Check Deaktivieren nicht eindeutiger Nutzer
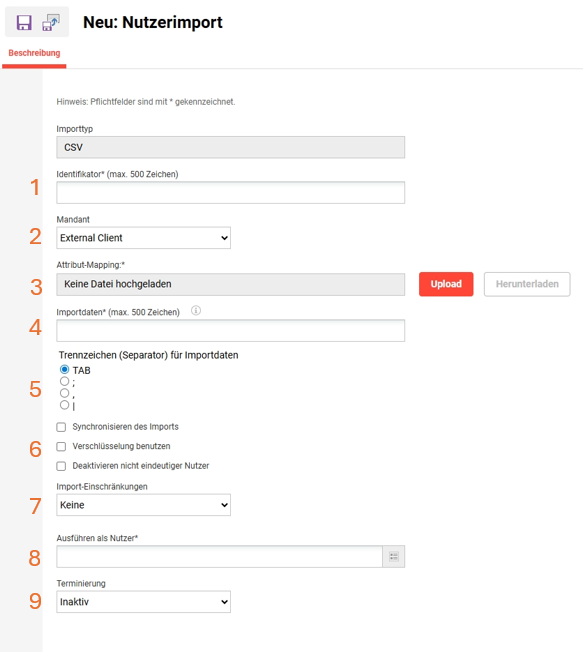Viewport: 583px width, 652px height. tap(61, 466)
